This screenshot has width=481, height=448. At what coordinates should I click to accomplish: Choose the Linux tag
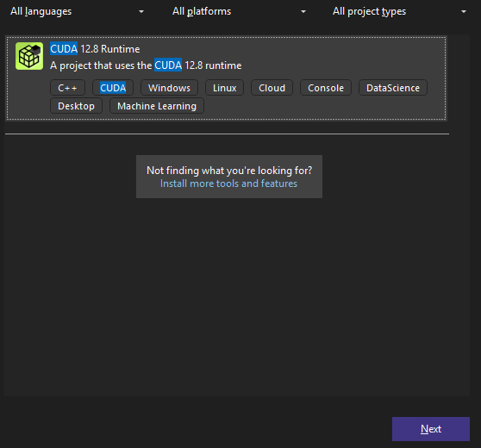(224, 88)
